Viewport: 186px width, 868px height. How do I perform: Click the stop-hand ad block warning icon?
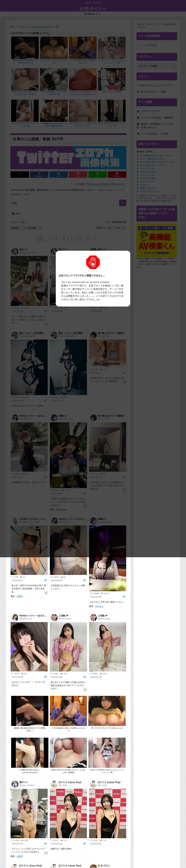93,262
